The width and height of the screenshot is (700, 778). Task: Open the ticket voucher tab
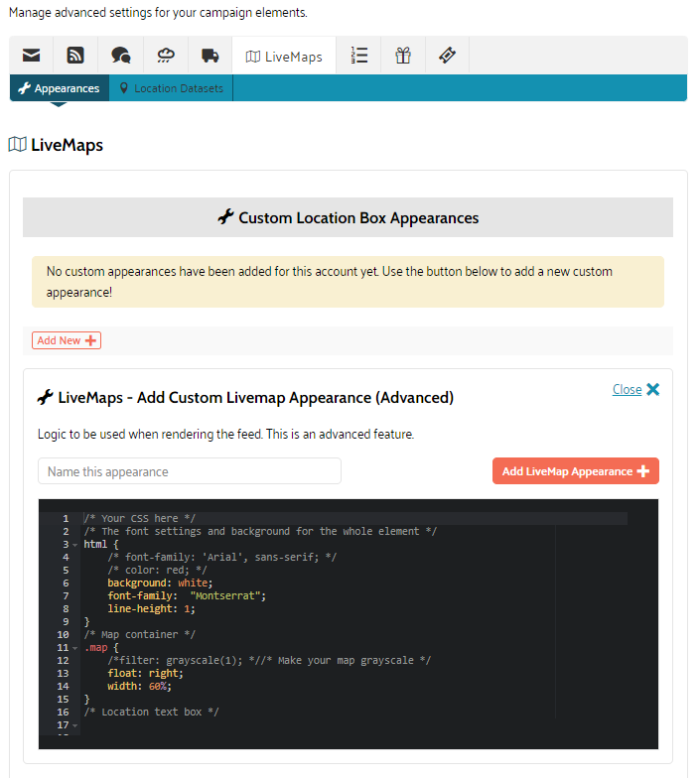447,56
